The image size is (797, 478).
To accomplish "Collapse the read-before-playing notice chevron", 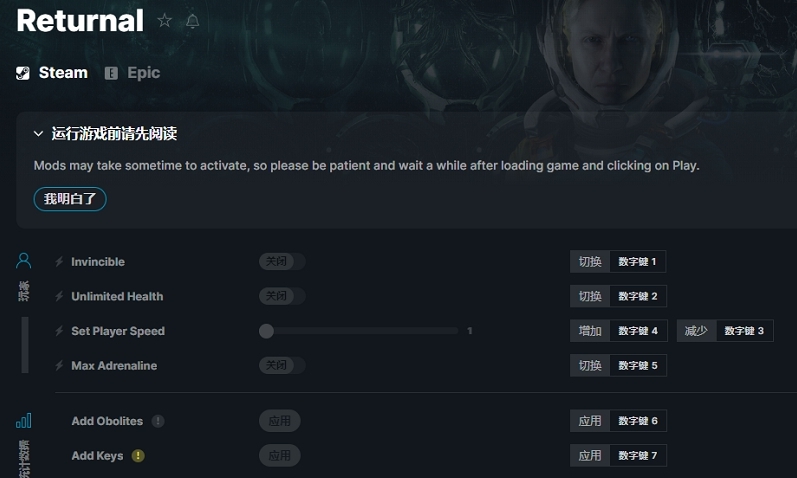I will pyautogui.click(x=38, y=133).
